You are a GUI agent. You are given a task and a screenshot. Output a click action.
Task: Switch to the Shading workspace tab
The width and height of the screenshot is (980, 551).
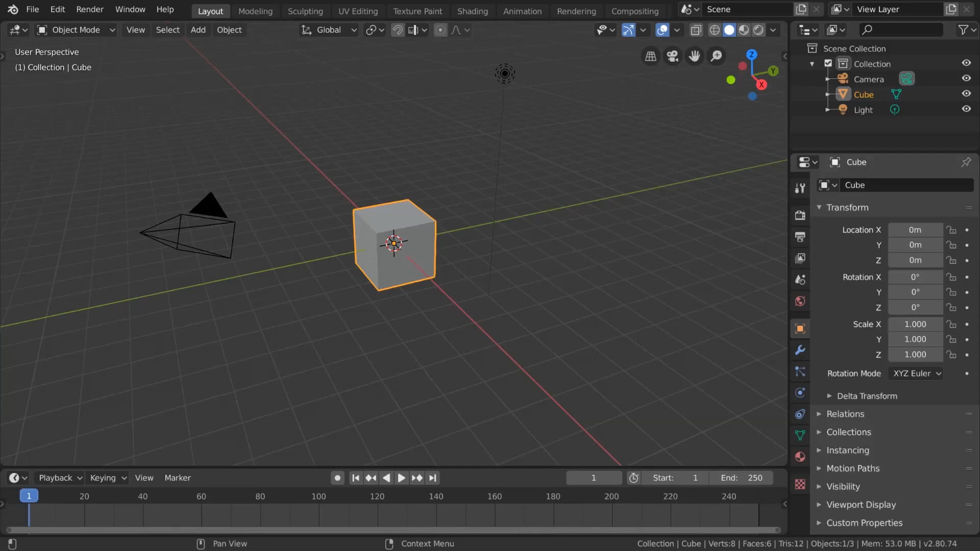pos(473,11)
